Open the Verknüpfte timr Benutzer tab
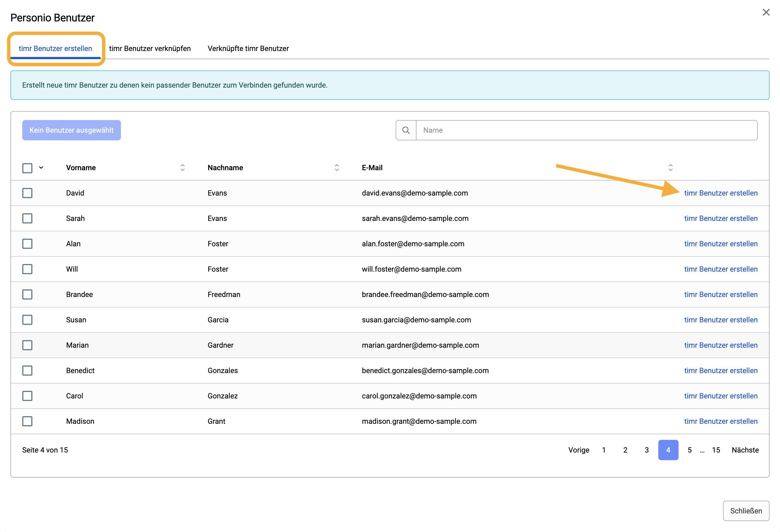 [x=248, y=48]
